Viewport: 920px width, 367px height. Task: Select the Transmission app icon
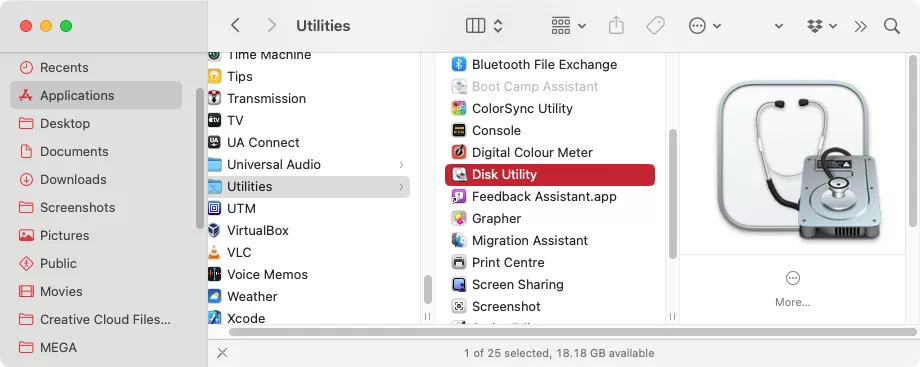[x=215, y=98]
